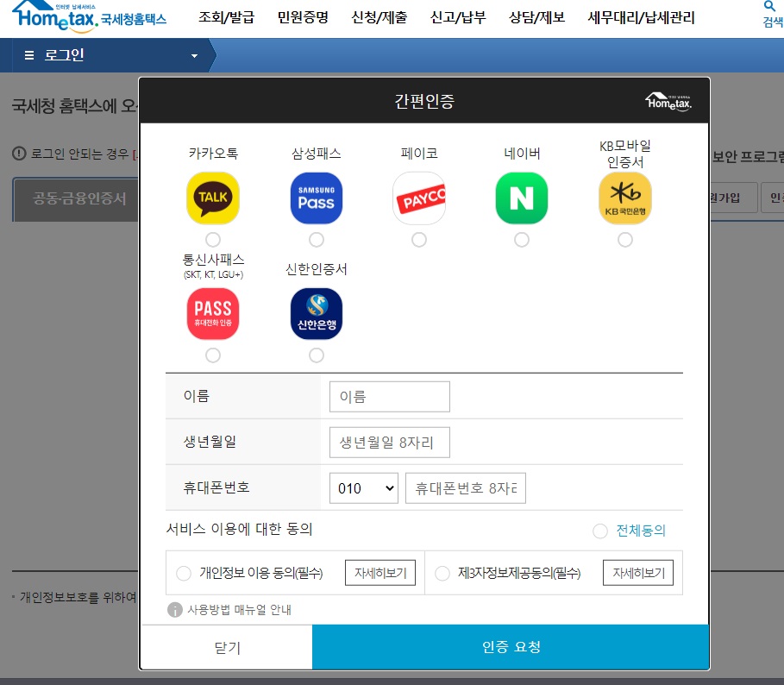This screenshot has width=784, height=685.
Task: Open the 사용방법 매뉴얼 안내 link
Action: [x=239, y=609]
